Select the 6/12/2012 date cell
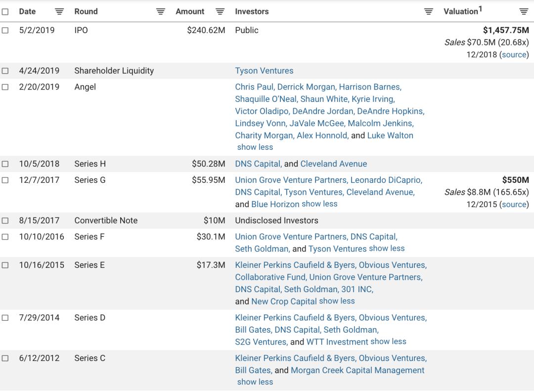The height and width of the screenshot is (392, 534). pyautogui.click(x=39, y=358)
